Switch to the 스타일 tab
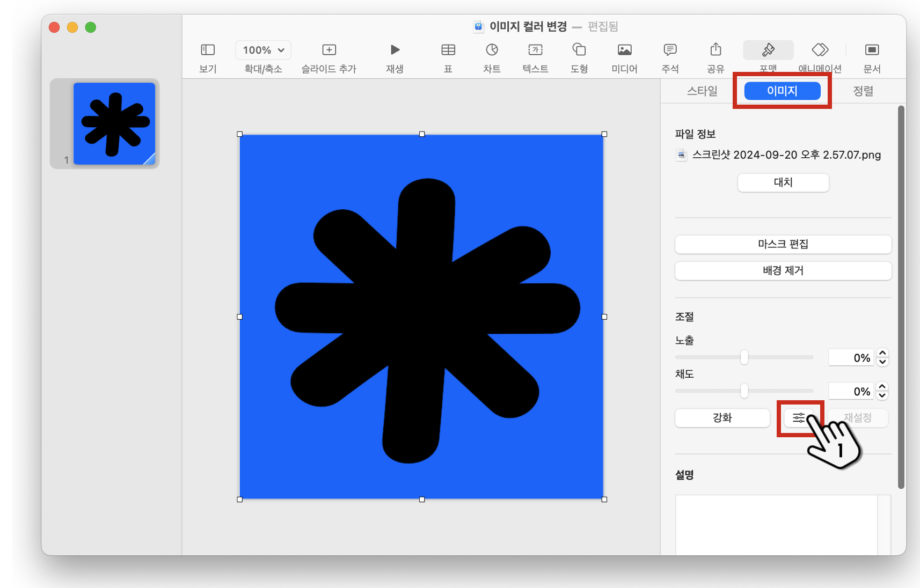 coord(702,91)
